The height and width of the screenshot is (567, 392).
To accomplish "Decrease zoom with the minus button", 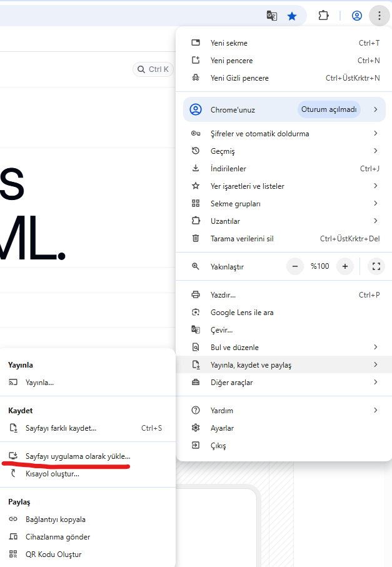I will click(x=295, y=266).
